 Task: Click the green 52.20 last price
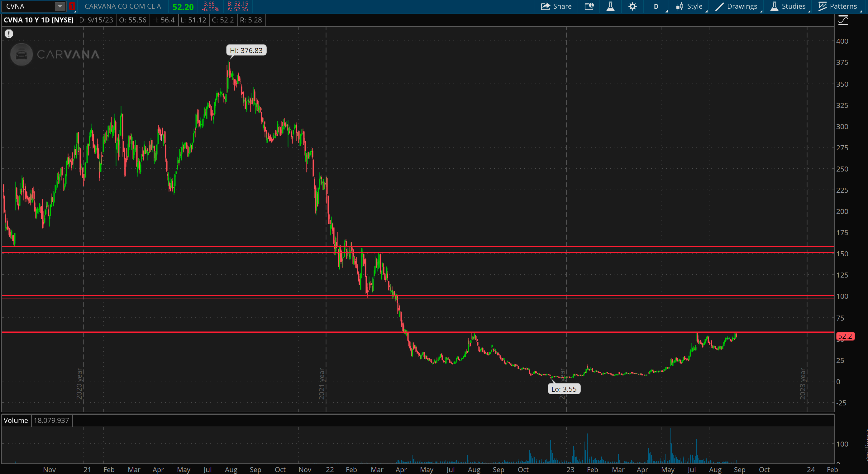pos(183,7)
